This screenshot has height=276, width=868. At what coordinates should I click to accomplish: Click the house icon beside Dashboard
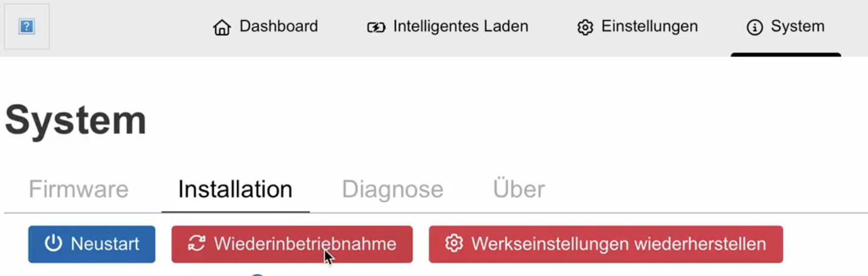click(x=222, y=27)
